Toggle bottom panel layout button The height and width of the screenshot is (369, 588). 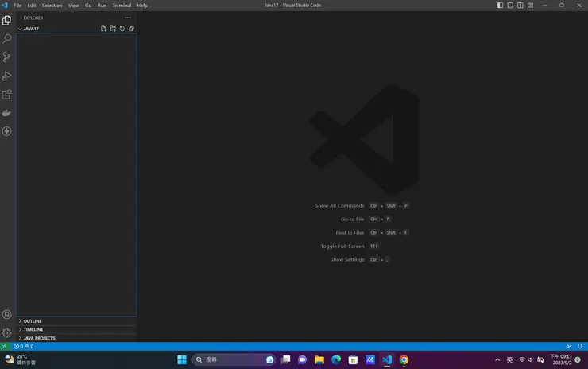[510, 6]
